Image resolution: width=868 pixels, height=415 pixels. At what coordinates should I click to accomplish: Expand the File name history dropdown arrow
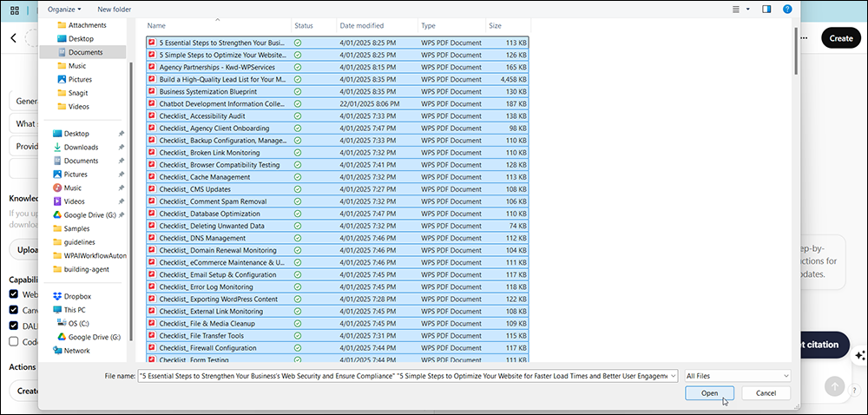pyautogui.click(x=674, y=376)
